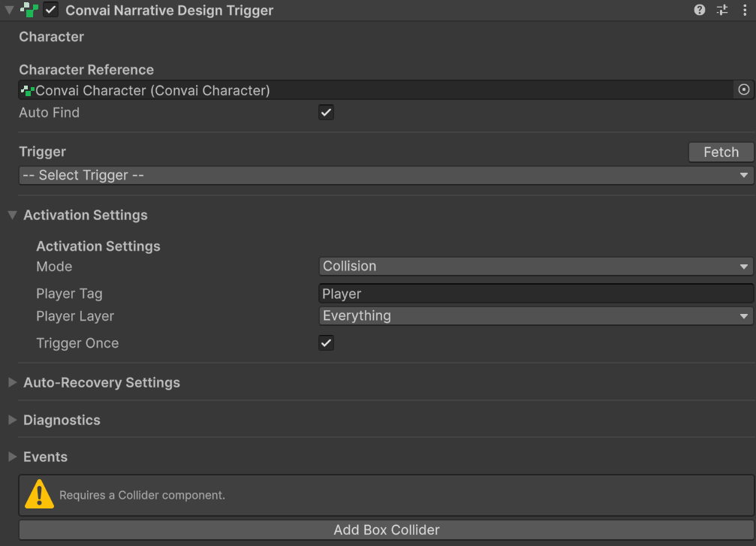Uncheck the Auto Find checkbox
This screenshot has width=756, height=546.
click(327, 113)
